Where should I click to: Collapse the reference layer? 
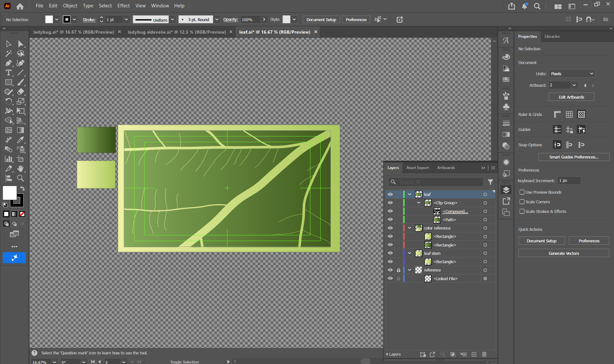pos(409,270)
